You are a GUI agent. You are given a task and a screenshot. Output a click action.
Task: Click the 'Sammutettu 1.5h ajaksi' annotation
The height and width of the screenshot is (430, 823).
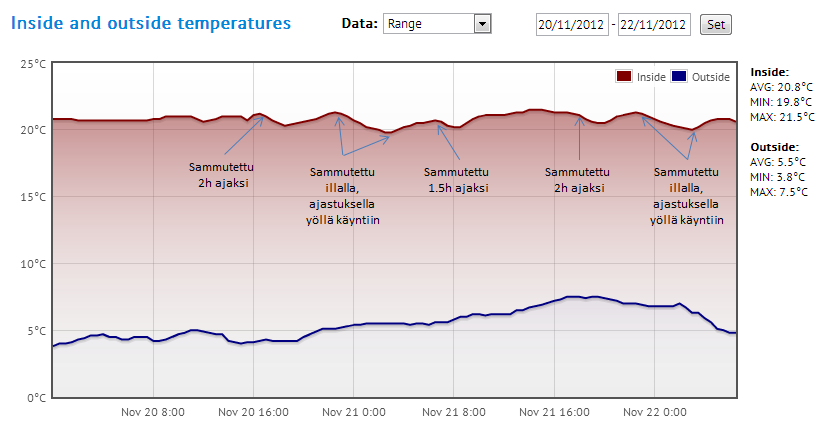click(456, 179)
